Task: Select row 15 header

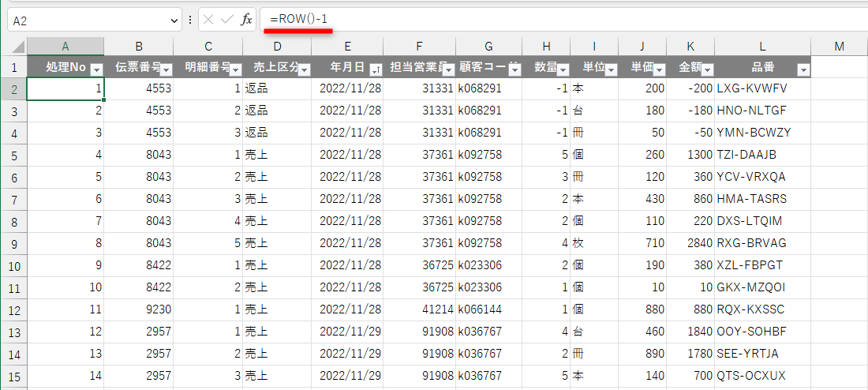Action: point(14,376)
